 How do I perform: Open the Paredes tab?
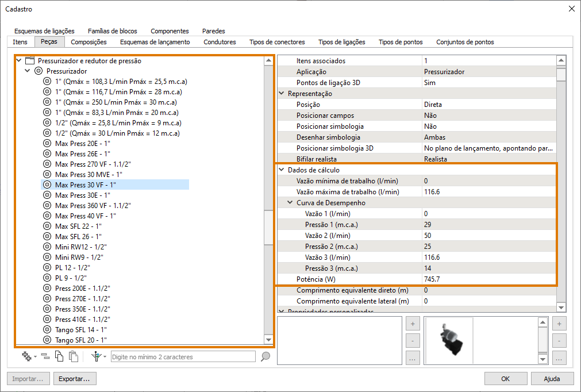[214, 31]
